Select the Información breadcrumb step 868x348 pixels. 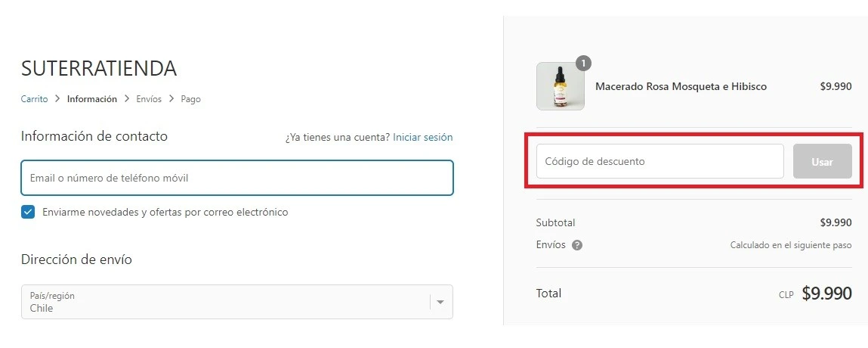point(91,99)
